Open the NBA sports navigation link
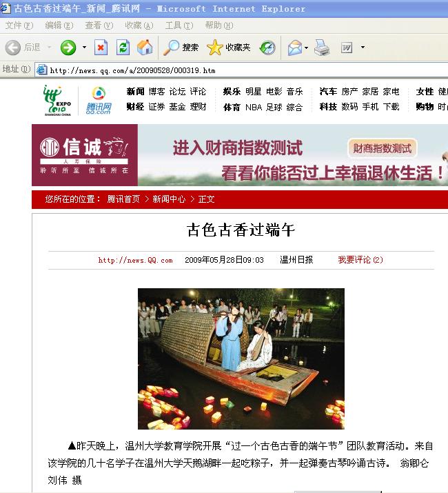 [x=254, y=107]
